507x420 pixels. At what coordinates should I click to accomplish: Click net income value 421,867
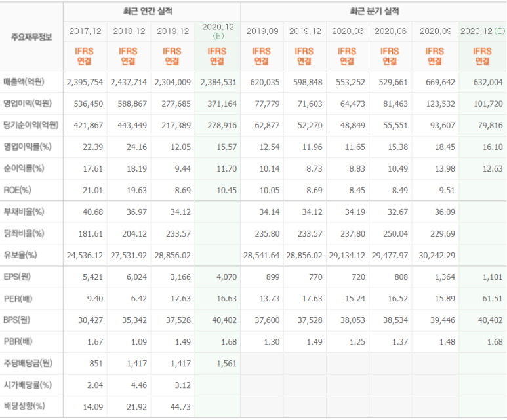click(x=89, y=126)
